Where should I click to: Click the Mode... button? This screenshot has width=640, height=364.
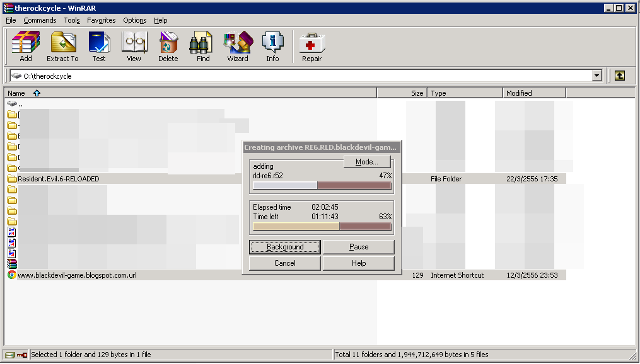367,162
